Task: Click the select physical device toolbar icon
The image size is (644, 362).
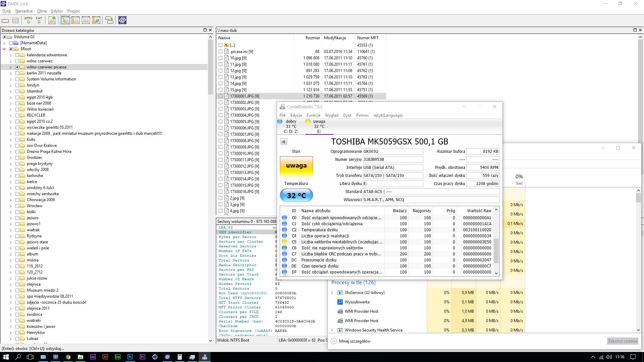Action: tap(5, 20)
